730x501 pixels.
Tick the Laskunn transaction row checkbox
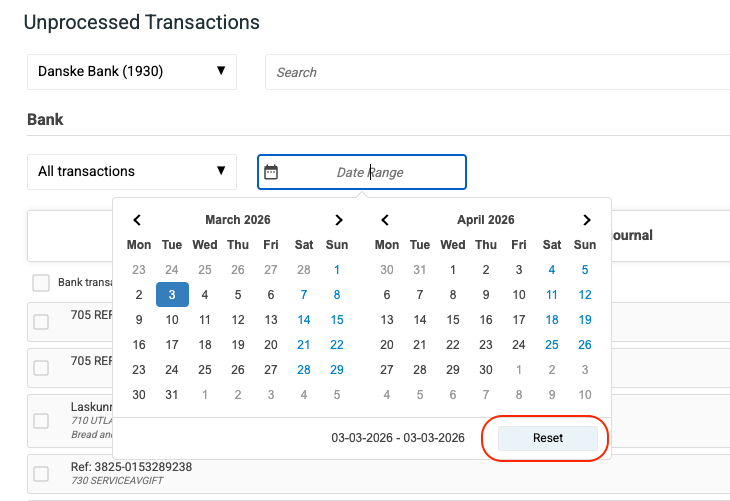(41, 420)
